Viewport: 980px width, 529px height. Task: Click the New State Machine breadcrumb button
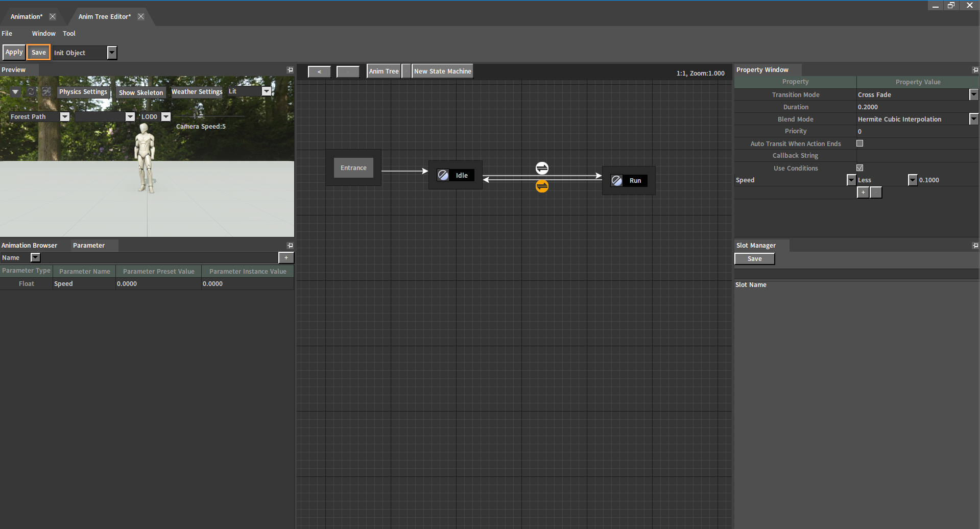point(443,71)
